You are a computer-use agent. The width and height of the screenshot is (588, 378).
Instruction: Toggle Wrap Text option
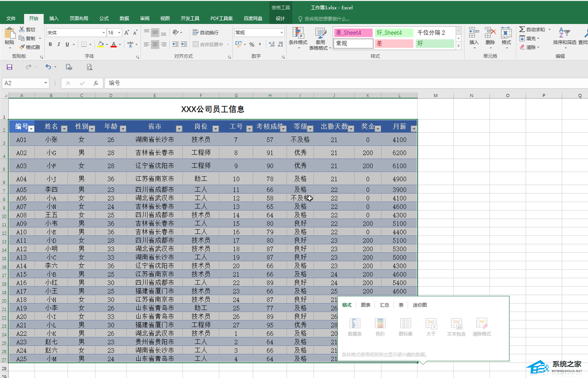(x=206, y=33)
